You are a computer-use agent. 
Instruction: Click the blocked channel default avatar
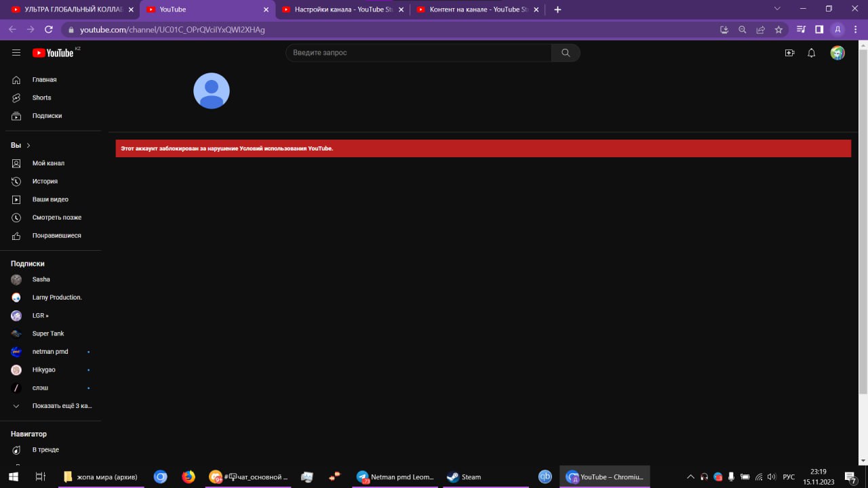click(212, 91)
